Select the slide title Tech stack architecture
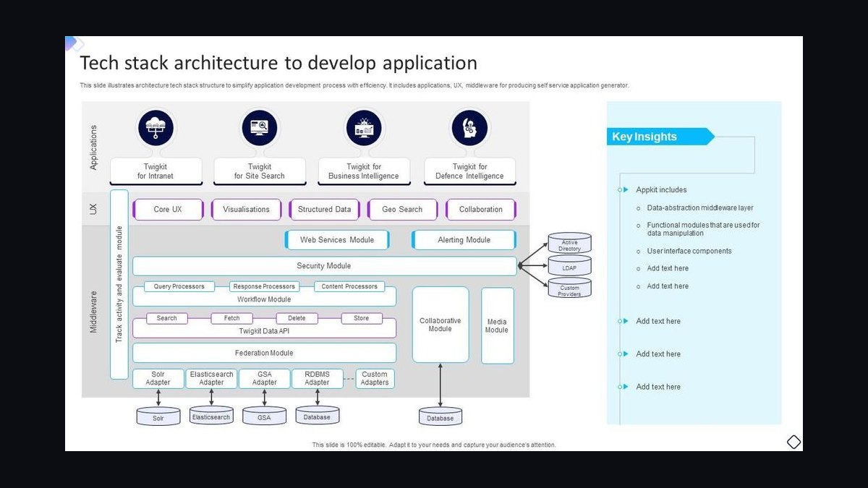Viewport: 868px width, 488px height. (x=278, y=63)
